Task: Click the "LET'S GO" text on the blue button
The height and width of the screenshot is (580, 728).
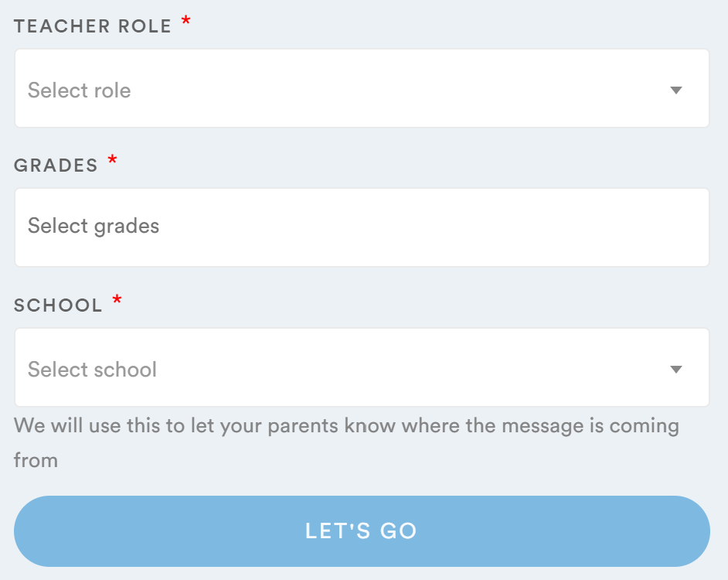Action: tap(362, 531)
